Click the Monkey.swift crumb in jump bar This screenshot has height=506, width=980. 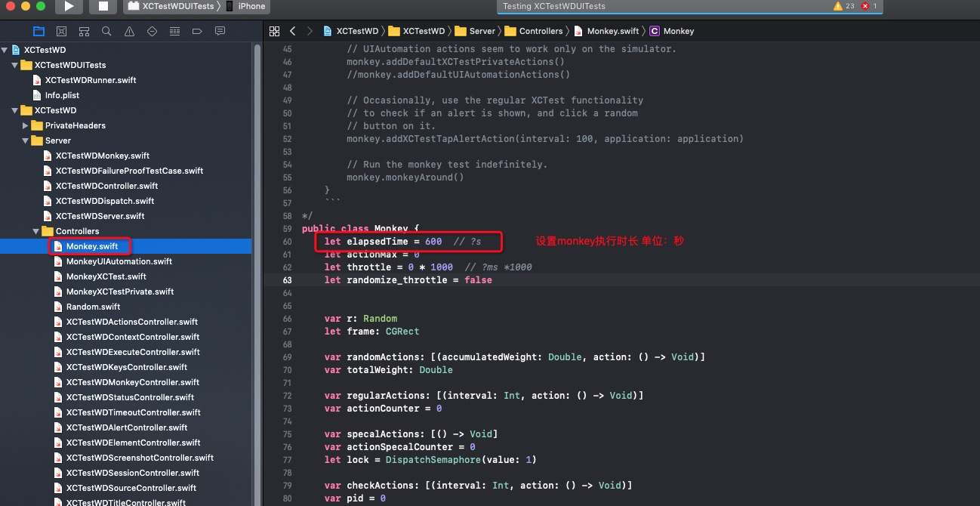click(606, 31)
